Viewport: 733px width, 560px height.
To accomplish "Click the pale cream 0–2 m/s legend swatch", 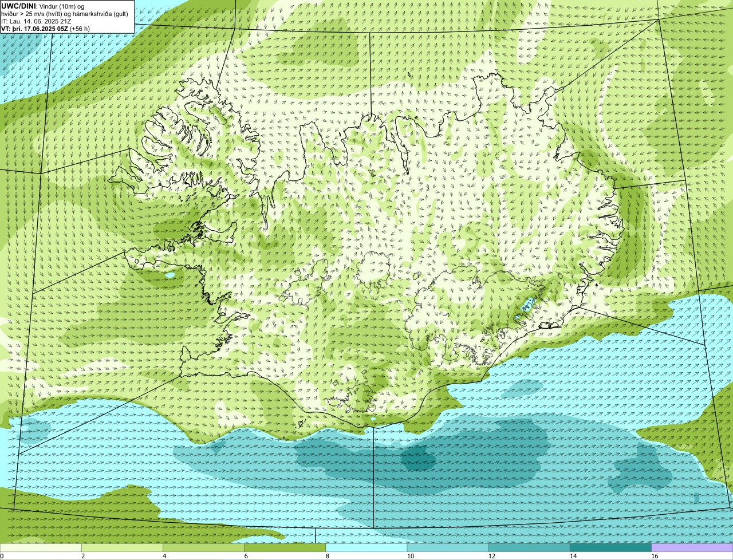I will coord(41,547).
